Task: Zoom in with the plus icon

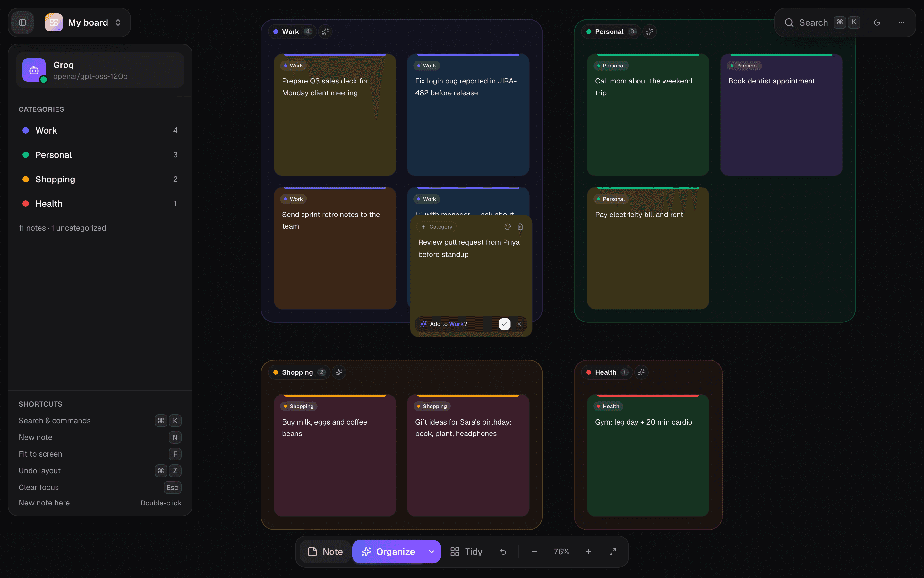Action: [x=588, y=552]
